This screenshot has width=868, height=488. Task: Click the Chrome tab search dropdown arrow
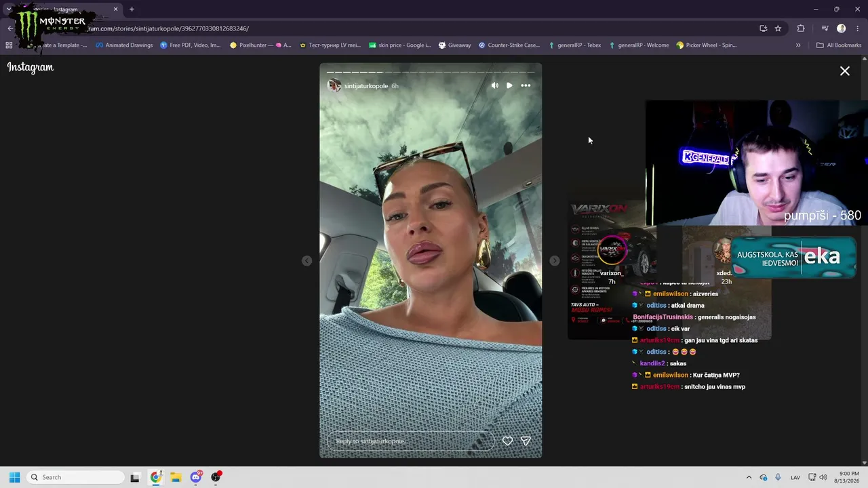9,9
